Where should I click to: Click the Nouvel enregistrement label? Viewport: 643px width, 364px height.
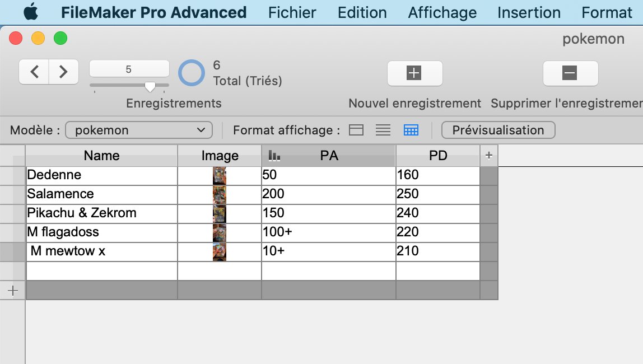coord(414,103)
